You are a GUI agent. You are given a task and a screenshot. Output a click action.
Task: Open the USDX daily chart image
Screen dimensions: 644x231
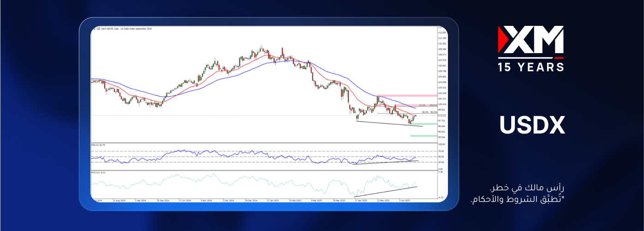[269, 114]
